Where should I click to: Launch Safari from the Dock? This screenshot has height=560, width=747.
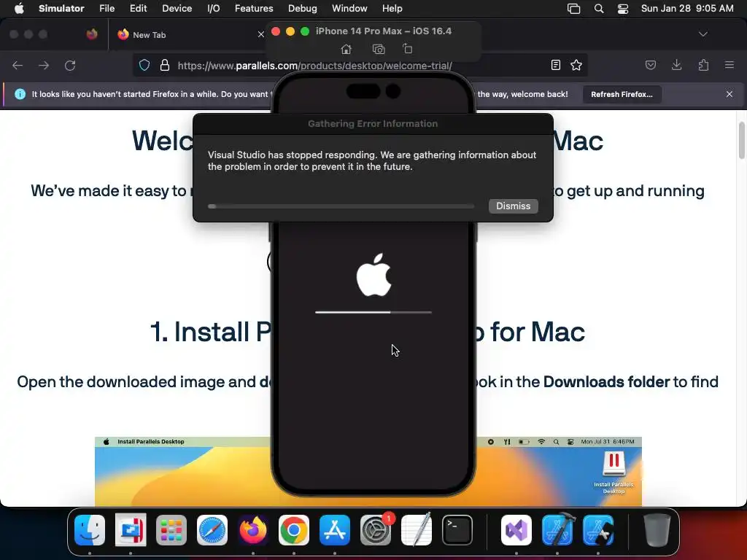212,530
